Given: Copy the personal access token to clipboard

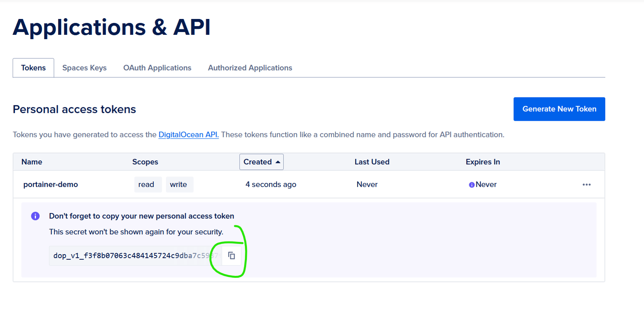Looking at the screenshot, I should [232, 256].
